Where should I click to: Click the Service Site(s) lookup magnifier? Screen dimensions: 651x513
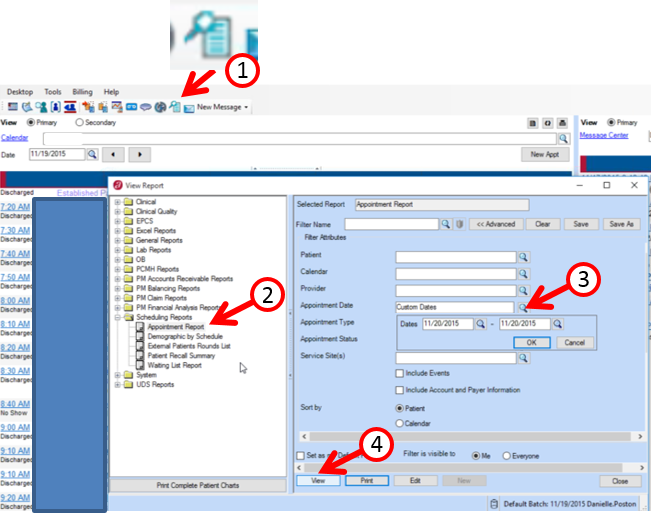click(x=523, y=357)
